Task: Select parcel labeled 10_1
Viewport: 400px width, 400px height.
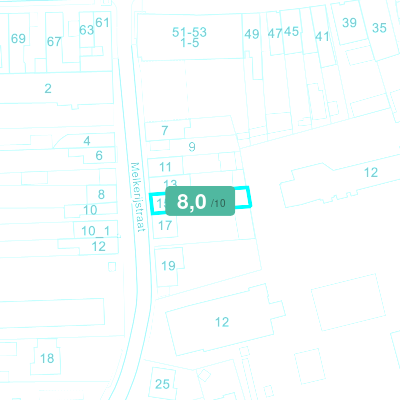Action: tap(95, 231)
